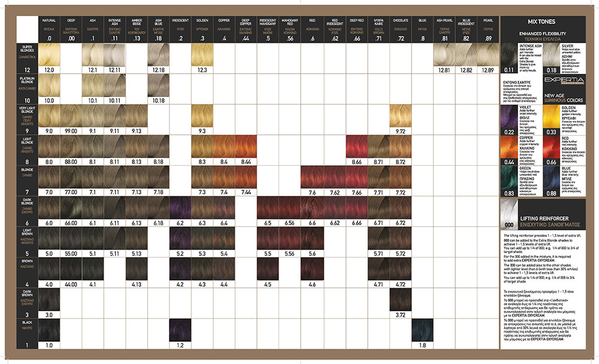Pick the 0.83 Green mix tone swatch
Image resolution: width=599 pixels, height=364 pixels.
pos(509,181)
